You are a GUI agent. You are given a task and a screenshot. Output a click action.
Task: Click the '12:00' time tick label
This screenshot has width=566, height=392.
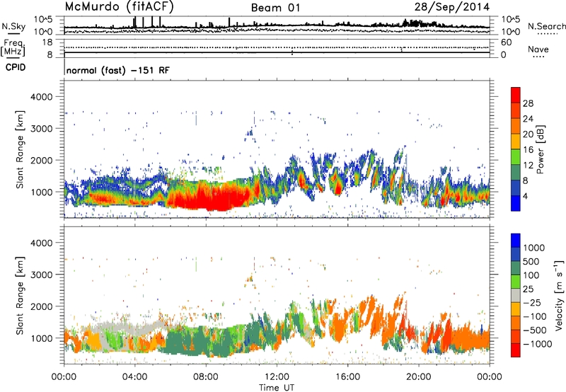coord(277,377)
